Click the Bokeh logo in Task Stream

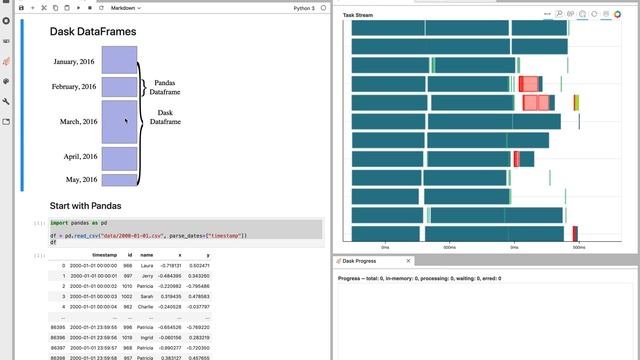[618, 14]
